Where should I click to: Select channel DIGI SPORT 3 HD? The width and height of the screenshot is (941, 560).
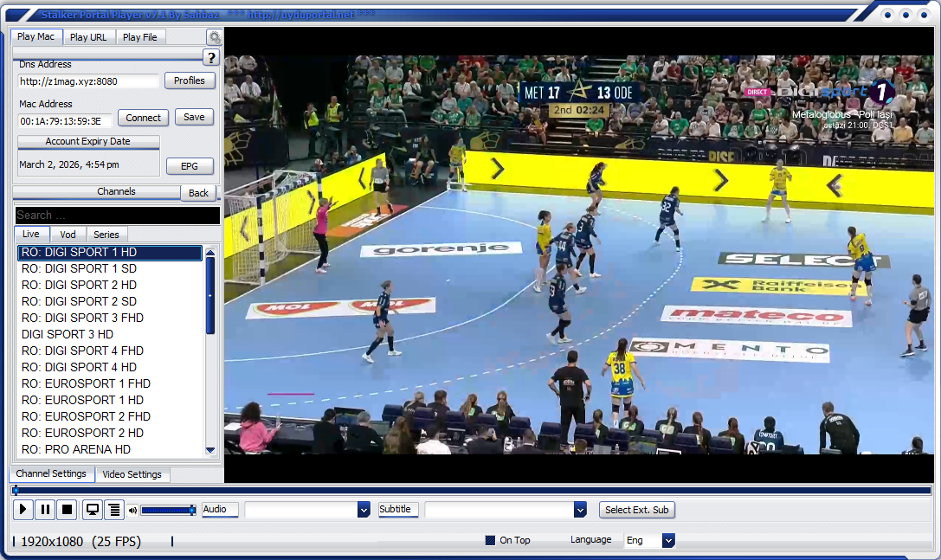point(110,334)
